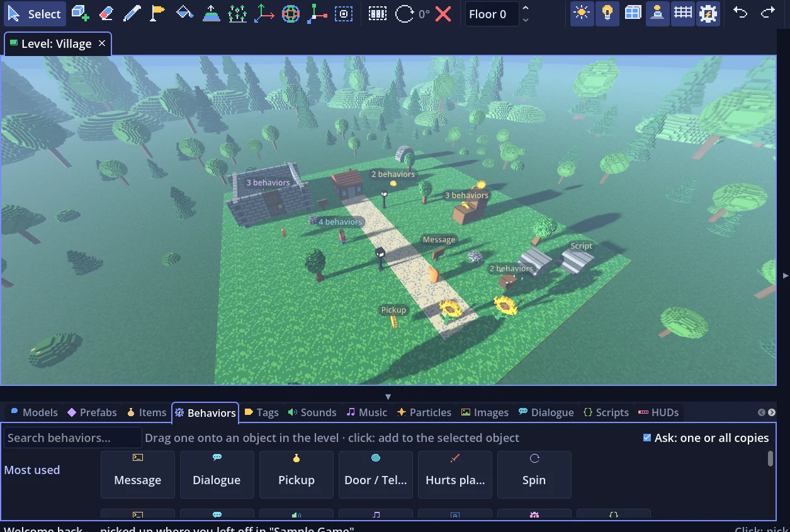Toggle the sun lighting button
The width and height of the screenshot is (790, 532).
pyautogui.click(x=582, y=14)
